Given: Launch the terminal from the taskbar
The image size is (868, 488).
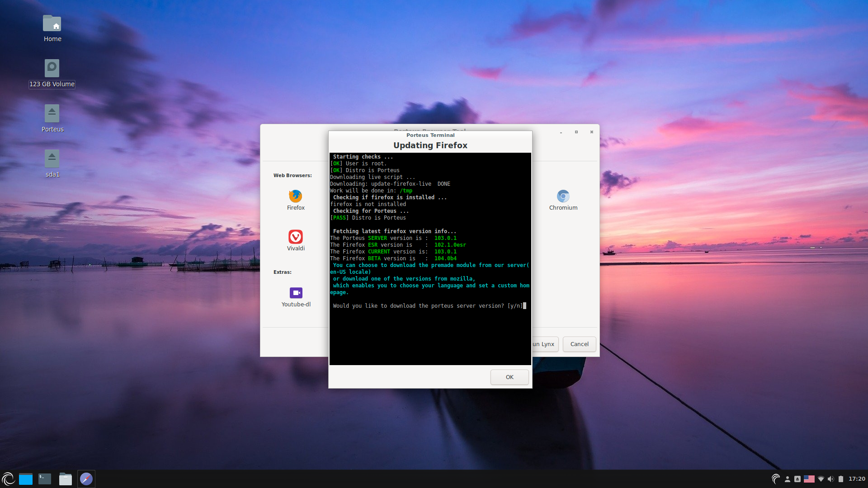Looking at the screenshot, I should [45, 479].
